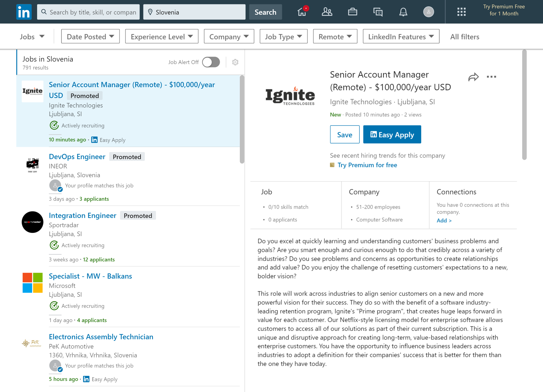Open the profile avatar menu
The height and width of the screenshot is (392, 543).
[x=429, y=12]
